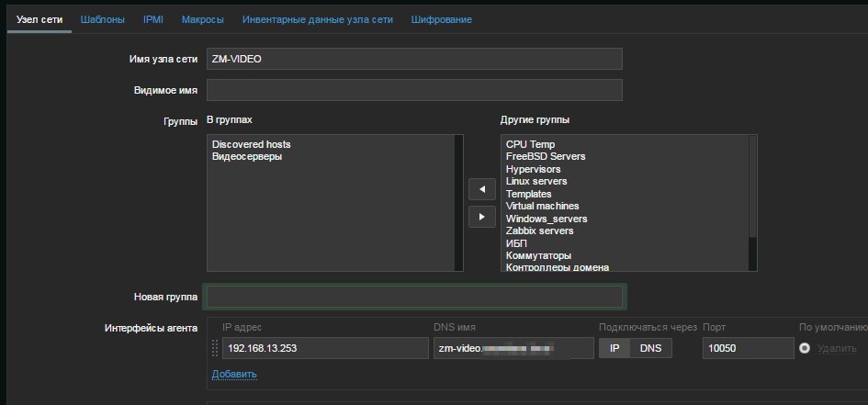Screen dimensions: 868x405
Task: Switch to the IPMI tab
Action: (153, 19)
